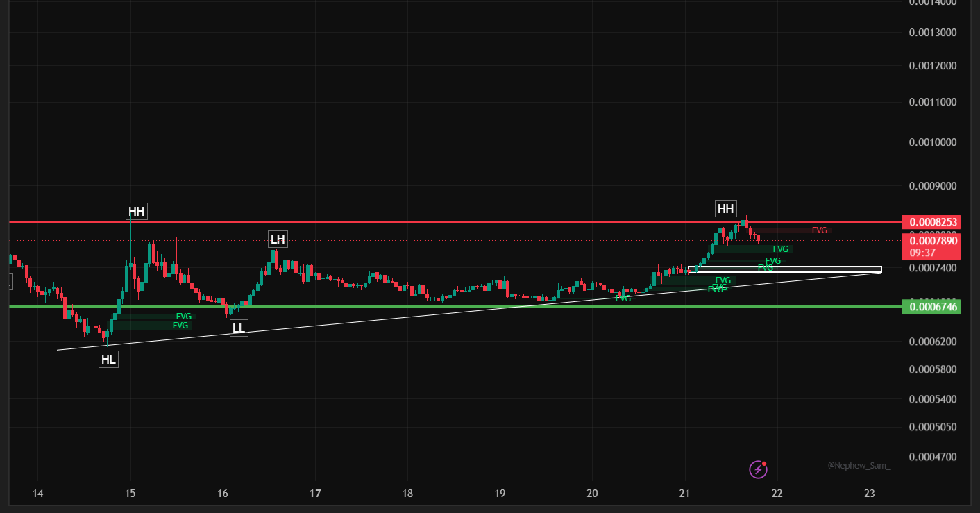The image size is (980, 513).
Task: Click the HH label above the day 21 rally
Action: tap(725, 208)
